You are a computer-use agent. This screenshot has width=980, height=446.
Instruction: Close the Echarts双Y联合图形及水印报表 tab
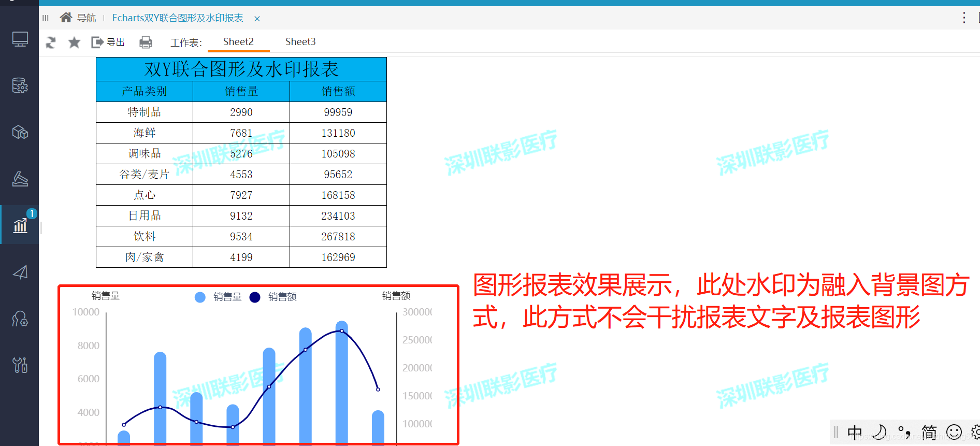click(257, 19)
